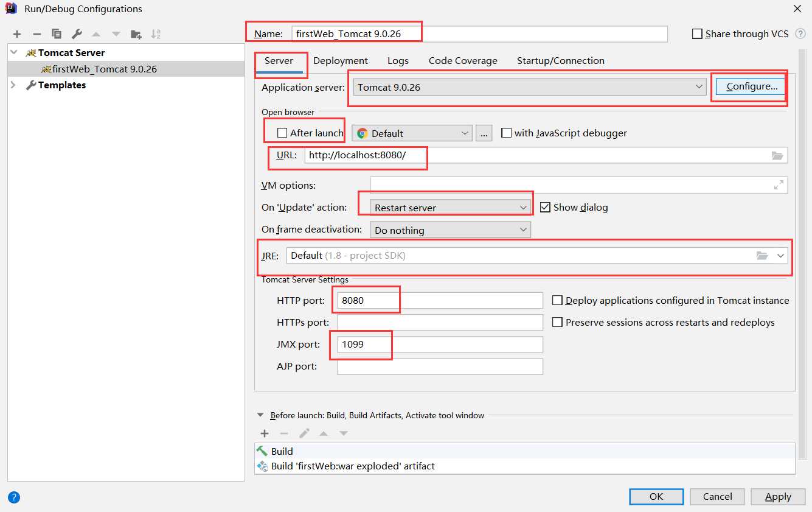Enable Preserve sessions across restarts checkbox
This screenshot has height=512, width=812.
click(x=557, y=322)
